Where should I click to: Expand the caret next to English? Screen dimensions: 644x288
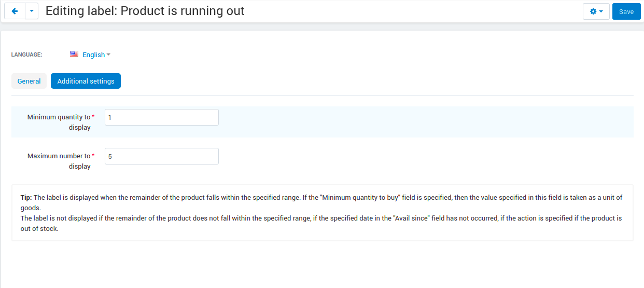point(108,54)
